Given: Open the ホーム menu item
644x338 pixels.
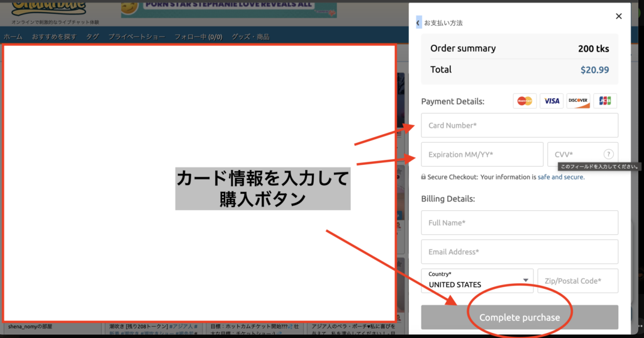Looking at the screenshot, I should [13, 37].
